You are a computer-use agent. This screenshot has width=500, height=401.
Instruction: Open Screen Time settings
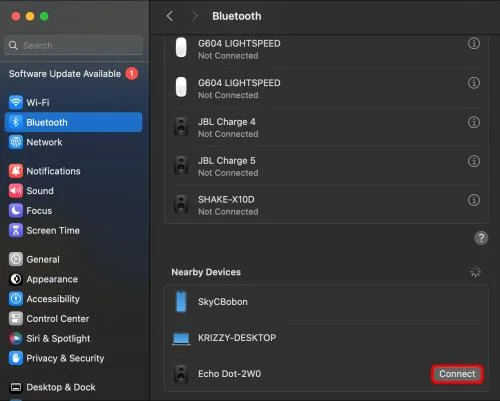pos(73,230)
